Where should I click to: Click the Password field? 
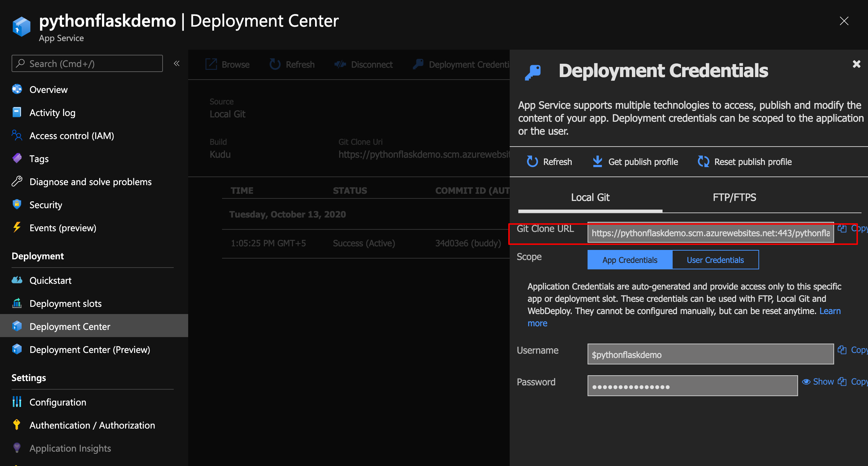[692, 386]
